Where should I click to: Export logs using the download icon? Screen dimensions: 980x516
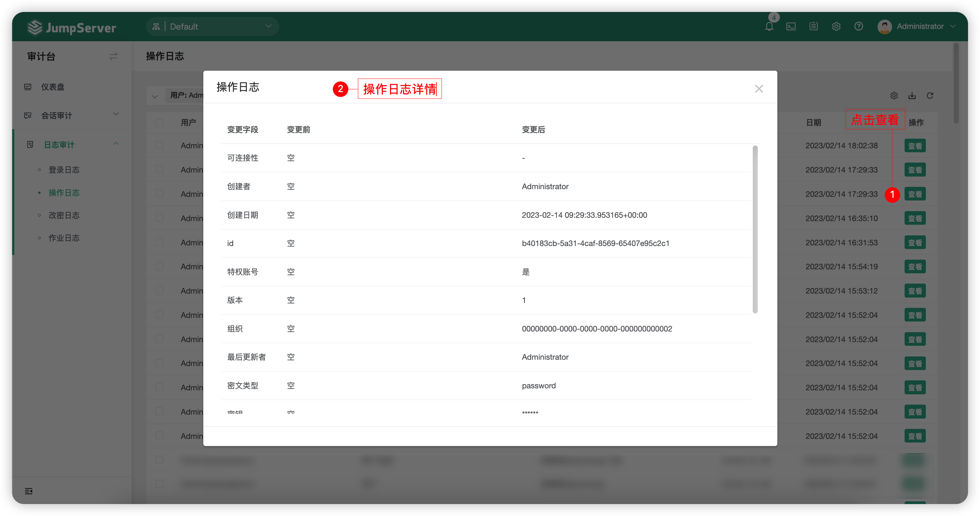(912, 95)
